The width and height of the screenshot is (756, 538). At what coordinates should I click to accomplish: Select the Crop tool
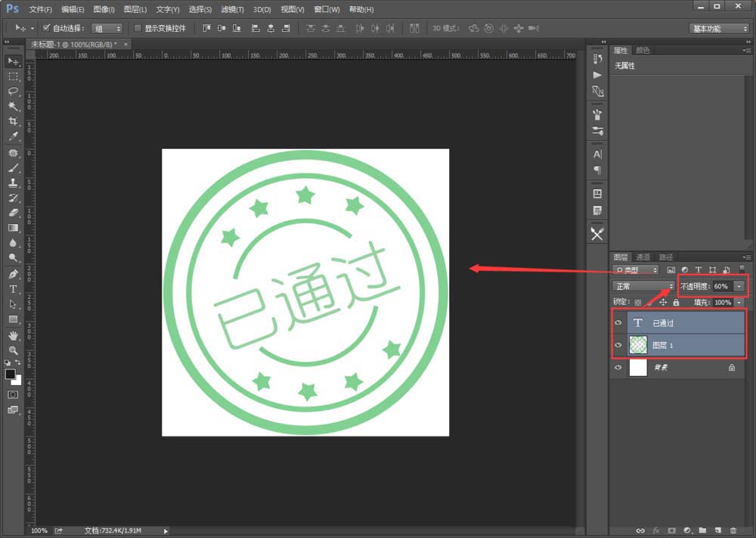[11, 123]
